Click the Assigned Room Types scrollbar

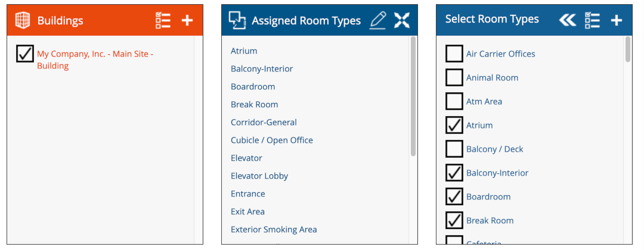pos(413,95)
